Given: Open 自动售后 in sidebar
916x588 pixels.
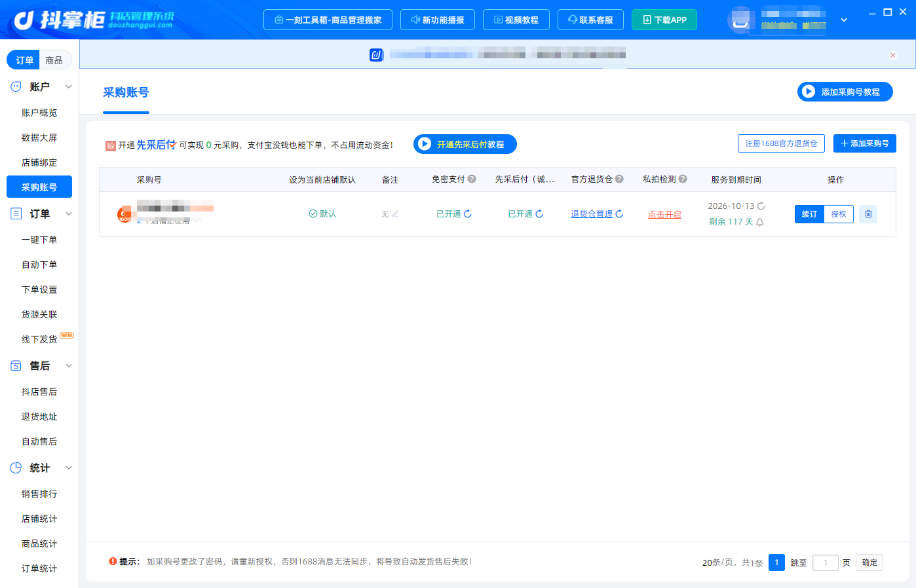Looking at the screenshot, I should pyautogui.click(x=39, y=441).
